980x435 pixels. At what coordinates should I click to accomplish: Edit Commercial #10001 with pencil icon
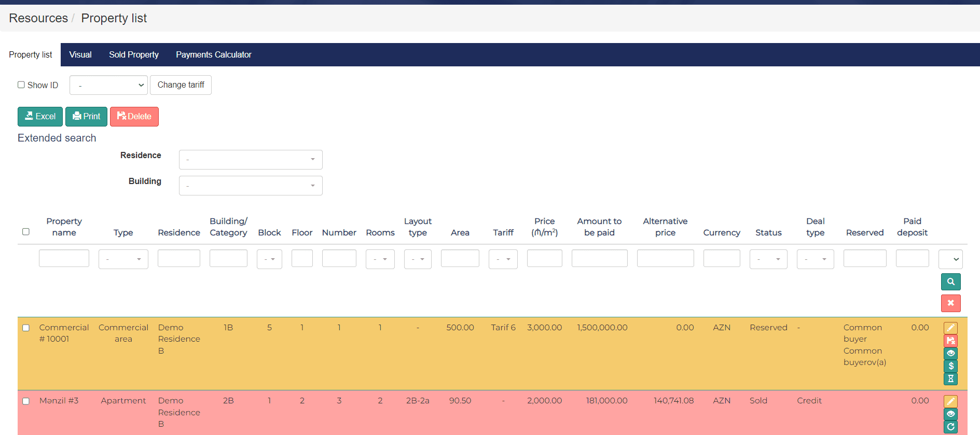click(950, 328)
